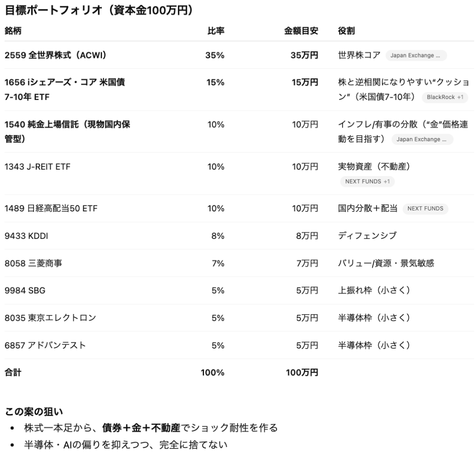This screenshot has width=476, height=453.
Task: Open the BlackRock +1 source chip
Action: pyautogui.click(x=445, y=98)
